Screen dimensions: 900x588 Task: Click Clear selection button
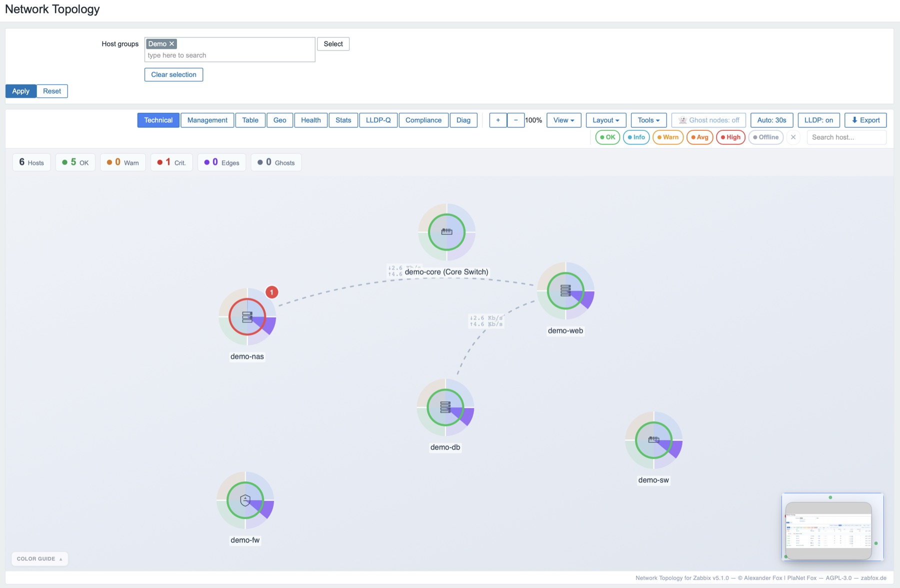[x=173, y=74]
